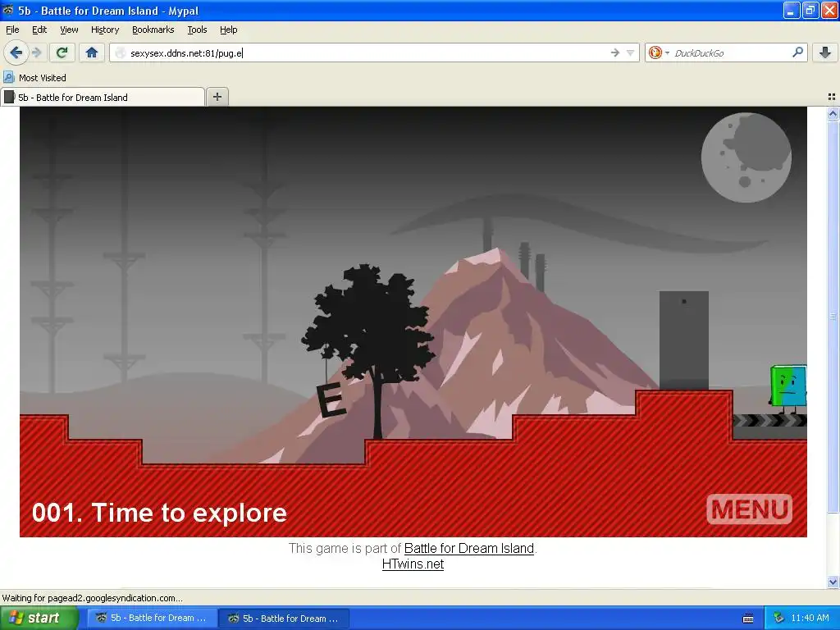The height and width of the screenshot is (630, 840).
Task: Open the View menu
Action: click(69, 30)
